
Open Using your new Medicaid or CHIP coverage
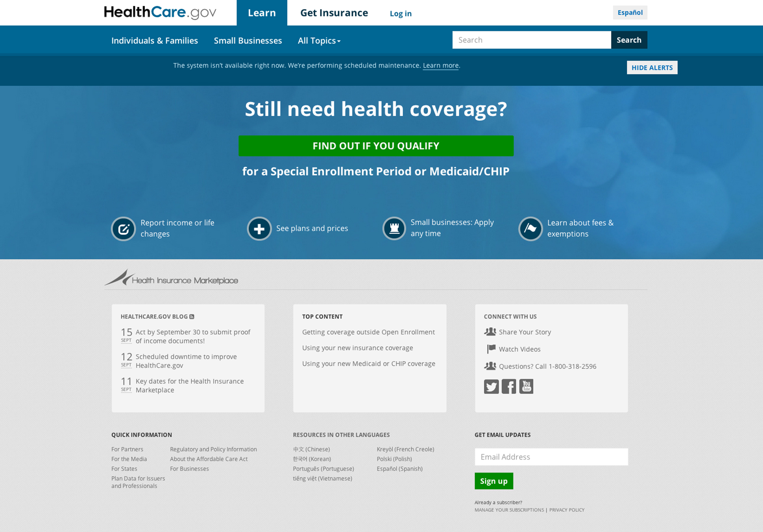click(369, 364)
